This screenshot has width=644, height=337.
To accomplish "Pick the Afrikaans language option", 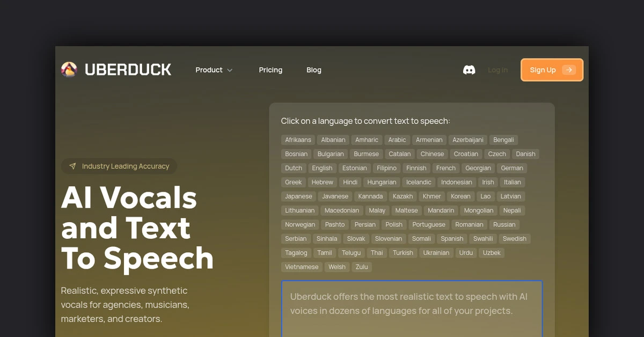I will 298,140.
